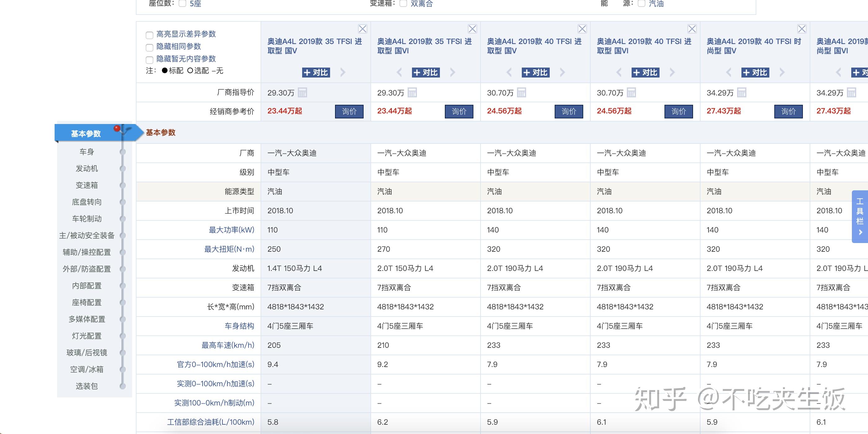Add 40 TFSI 进取型 国V to 对比
Image resolution: width=868 pixels, height=434 pixels.
(536, 73)
